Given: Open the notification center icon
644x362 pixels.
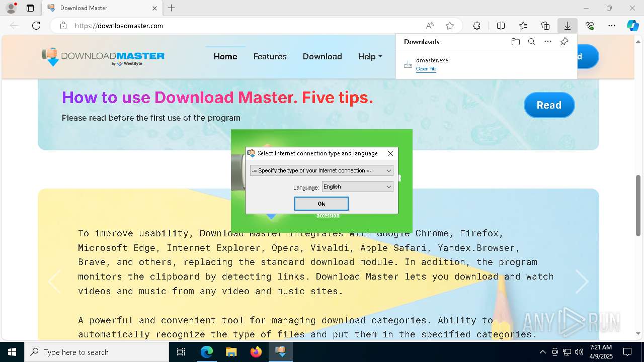Looking at the screenshot, I should tap(627, 352).
